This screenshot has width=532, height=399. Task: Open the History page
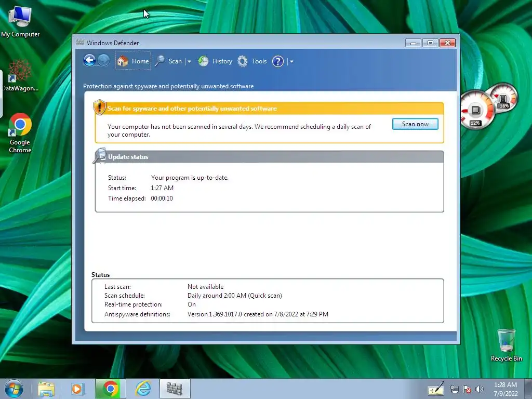point(215,61)
